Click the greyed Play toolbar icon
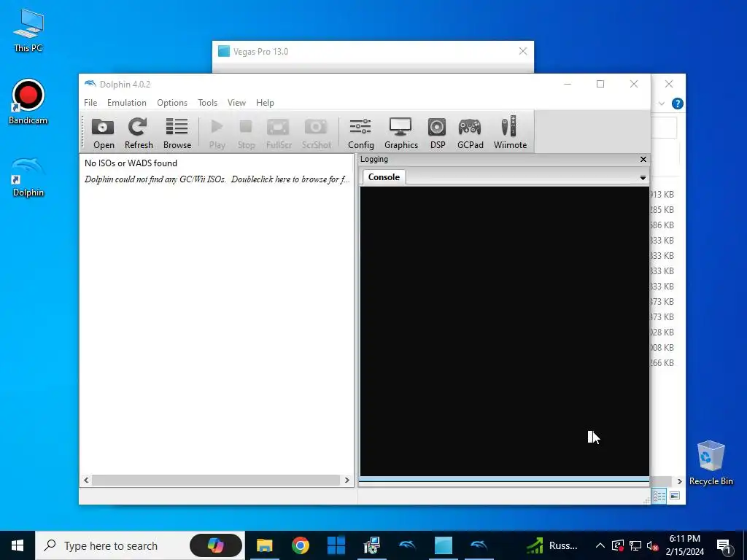The height and width of the screenshot is (560, 747). [x=217, y=133]
